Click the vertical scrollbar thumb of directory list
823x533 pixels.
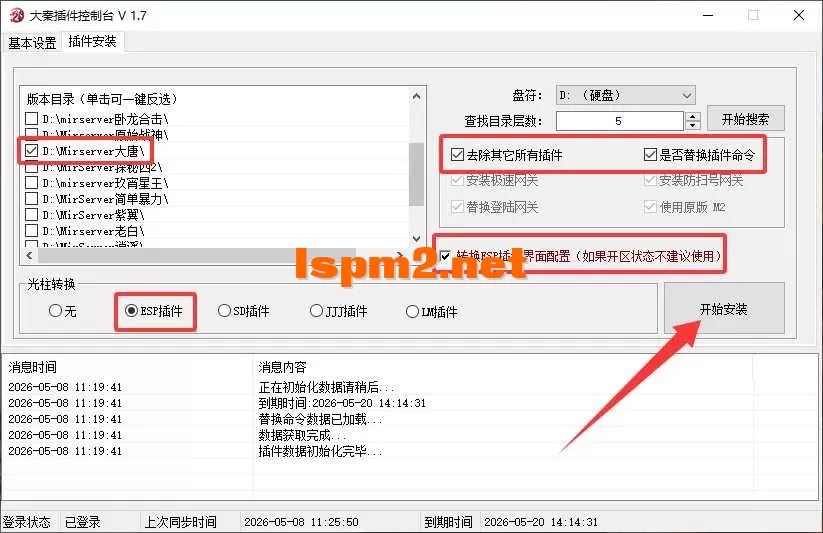tap(416, 174)
